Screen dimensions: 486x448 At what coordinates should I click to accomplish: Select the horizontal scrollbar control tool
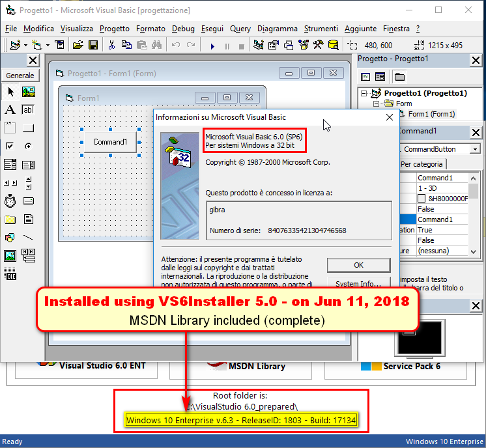10,183
